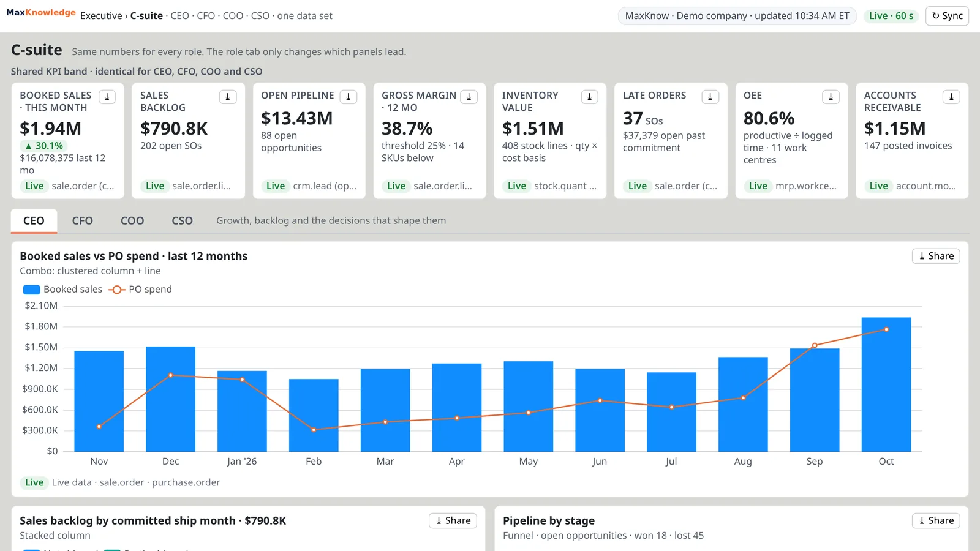Share the Pipeline by stage chart
This screenshot has width=980, height=551.
pyautogui.click(x=936, y=520)
